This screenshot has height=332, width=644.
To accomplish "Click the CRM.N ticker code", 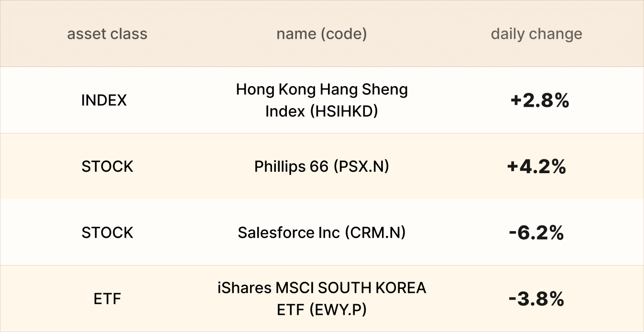I will tap(375, 232).
